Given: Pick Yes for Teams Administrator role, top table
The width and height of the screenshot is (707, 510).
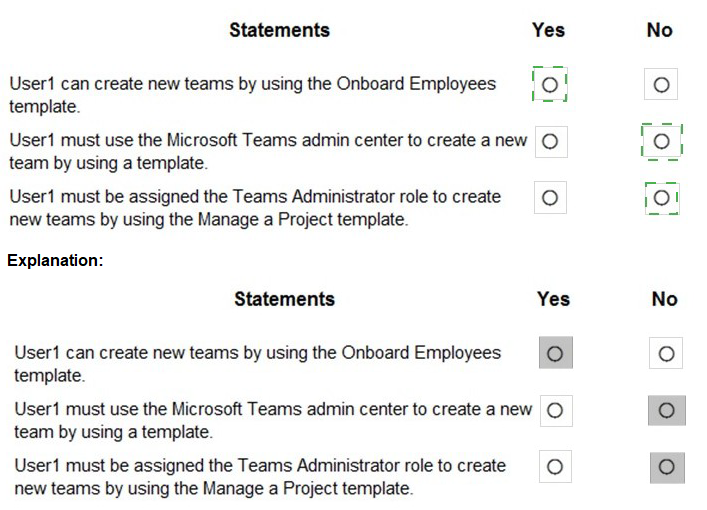Looking at the screenshot, I should click(549, 198).
